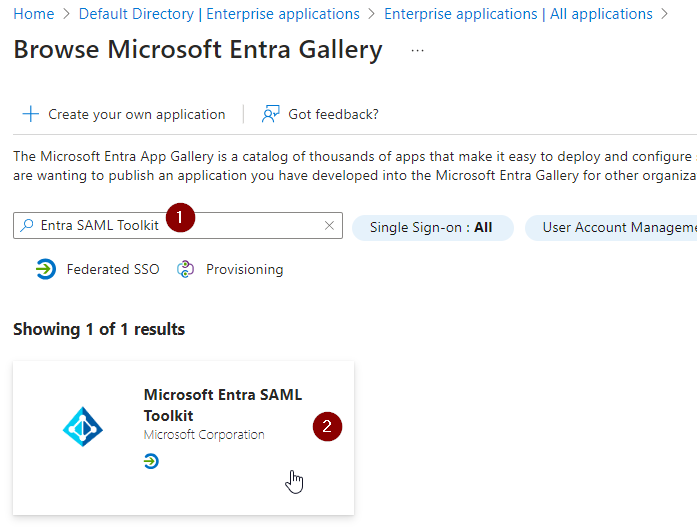Click the Microsoft Entra SAML Toolkit diamond logo
This screenshot has width=697, height=531.
click(x=83, y=427)
